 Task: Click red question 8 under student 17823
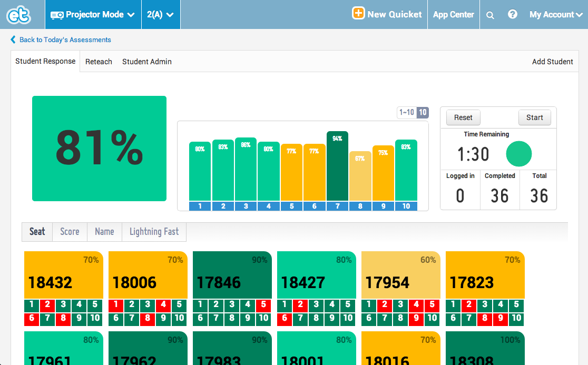click(485, 319)
